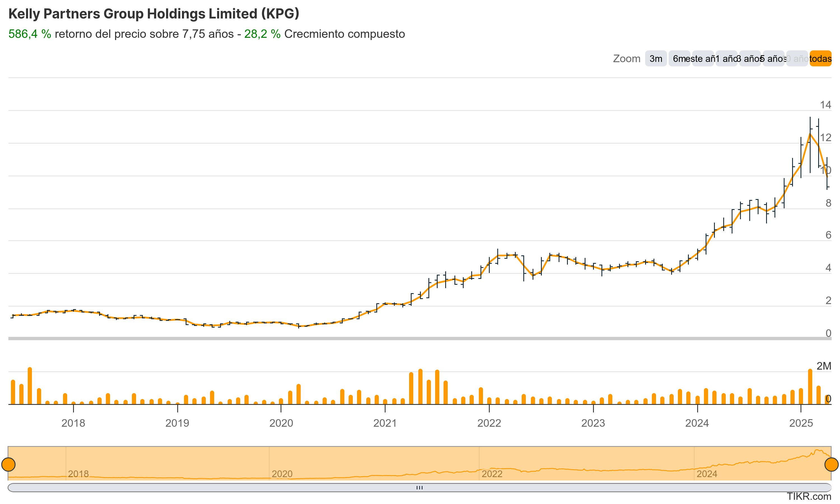Click the 28,2 % compound growth figure
This screenshot has height=504, width=840.
tap(262, 34)
